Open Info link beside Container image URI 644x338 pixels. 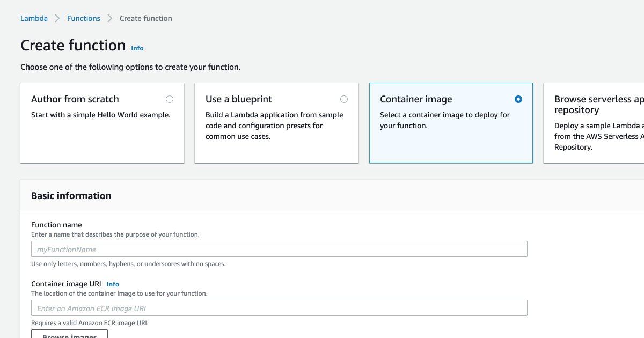(113, 284)
